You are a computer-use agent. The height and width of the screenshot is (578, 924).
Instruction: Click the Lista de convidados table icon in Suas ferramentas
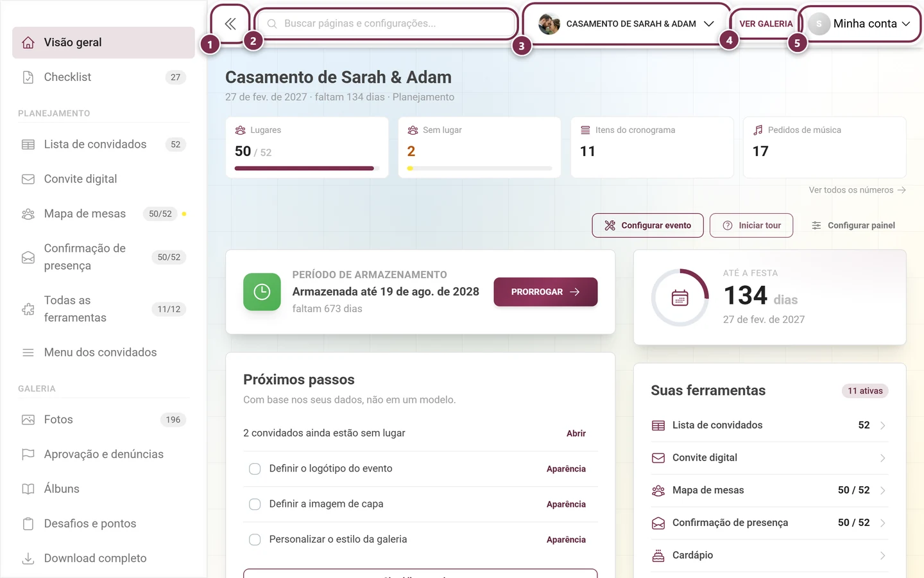[658, 425]
